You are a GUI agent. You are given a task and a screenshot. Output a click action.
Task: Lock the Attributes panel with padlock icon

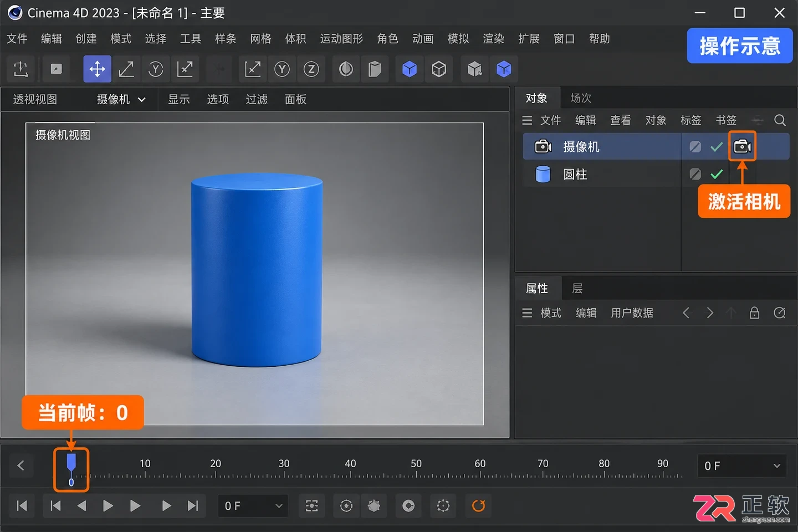pyautogui.click(x=755, y=313)
